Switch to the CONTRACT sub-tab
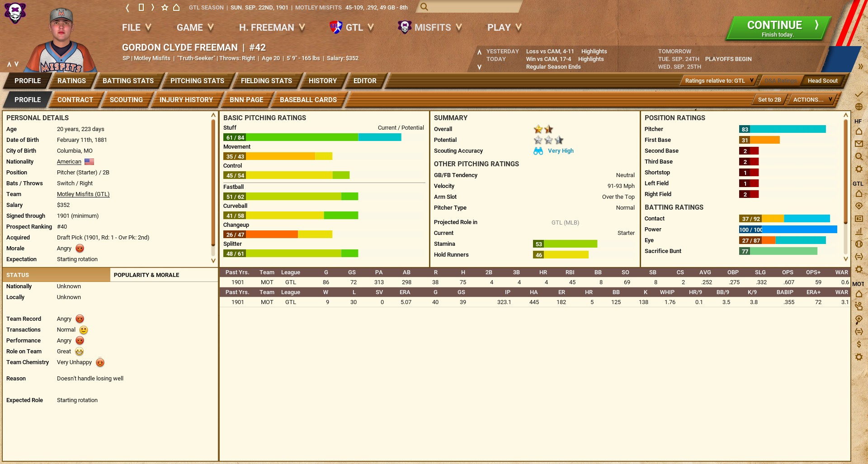 75,100
